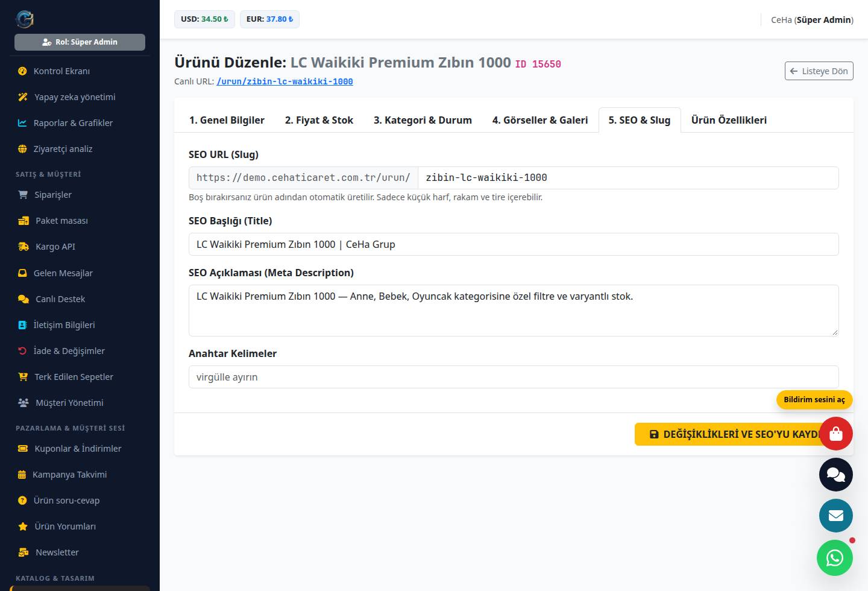The image size is (868, 591).
Task: Click the Rol: Süper Admin badge
Action: point(80,42)
